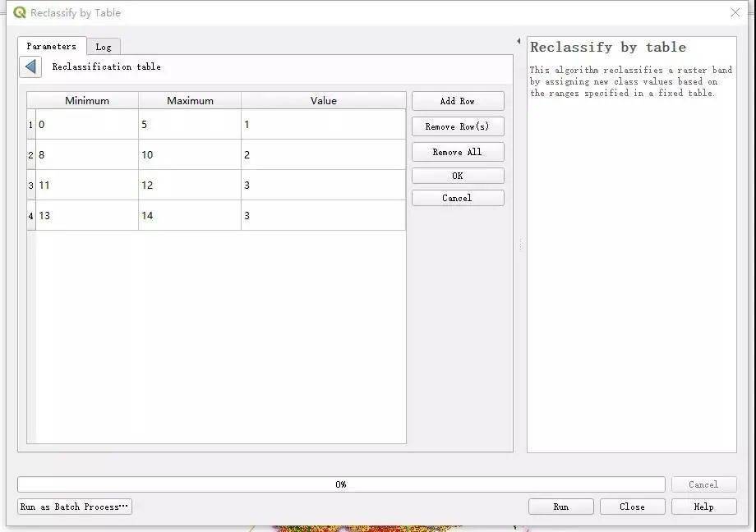Click Run as Batch Process
The height and width of the screenshot is (532, 756).
(x=74, y=506)
